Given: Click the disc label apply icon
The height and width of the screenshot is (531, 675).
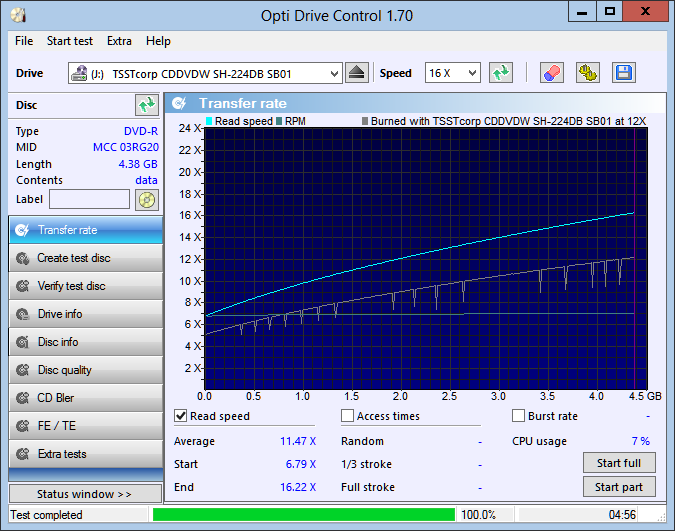Looking at the screenshot, I should tap(147, 199).
